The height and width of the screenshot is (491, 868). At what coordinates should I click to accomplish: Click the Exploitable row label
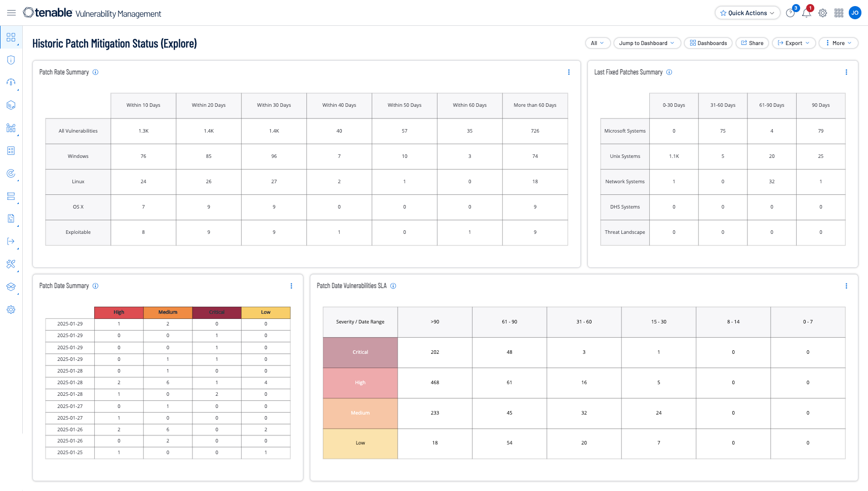tap(78, 232)
